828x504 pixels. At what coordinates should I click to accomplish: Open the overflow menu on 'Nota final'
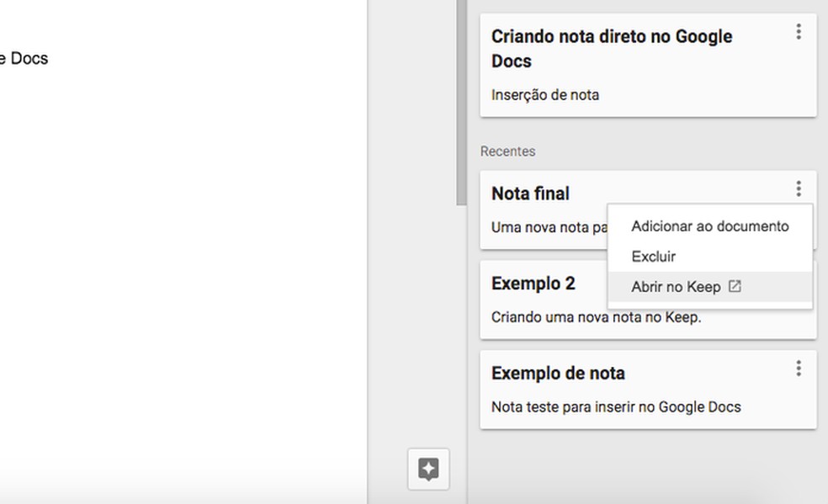pos(798,188)
